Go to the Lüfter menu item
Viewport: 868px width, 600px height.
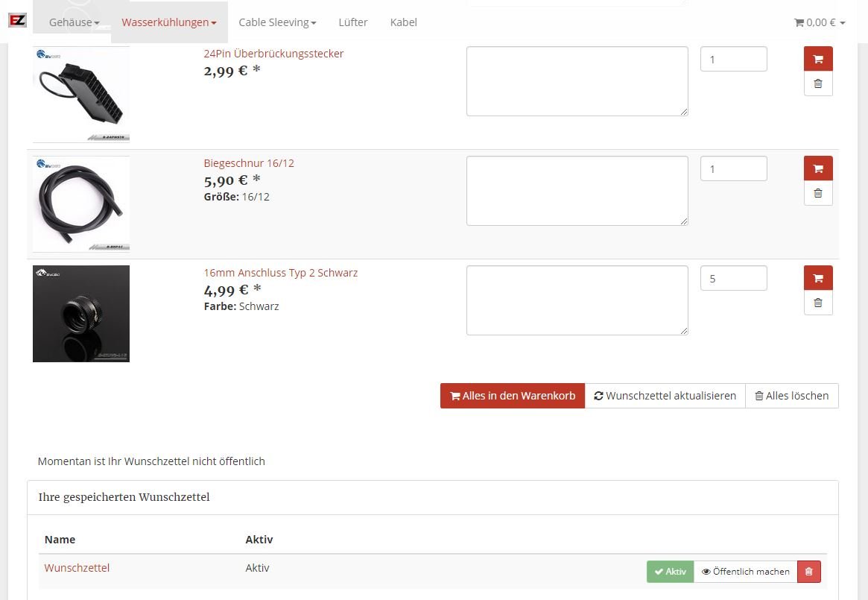click(x=352, y=22)
